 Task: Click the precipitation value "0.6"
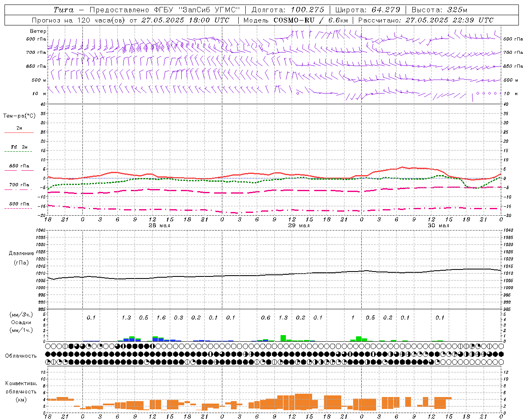(266, 318)
